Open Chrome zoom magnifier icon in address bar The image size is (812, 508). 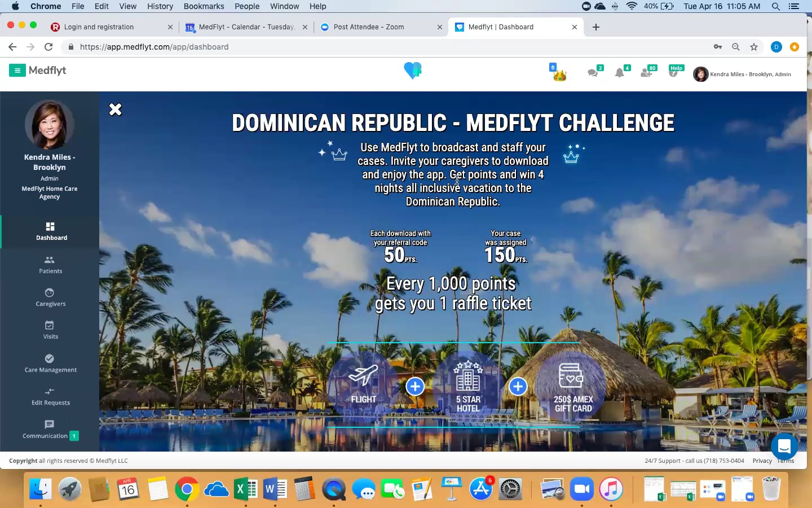[736, 47]
